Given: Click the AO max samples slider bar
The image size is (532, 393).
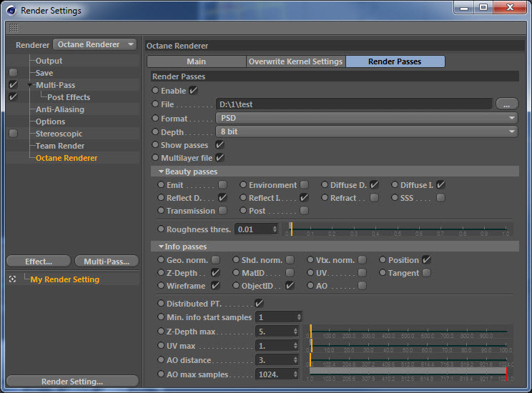Looking at the screenshot, I should click(408, 374).
